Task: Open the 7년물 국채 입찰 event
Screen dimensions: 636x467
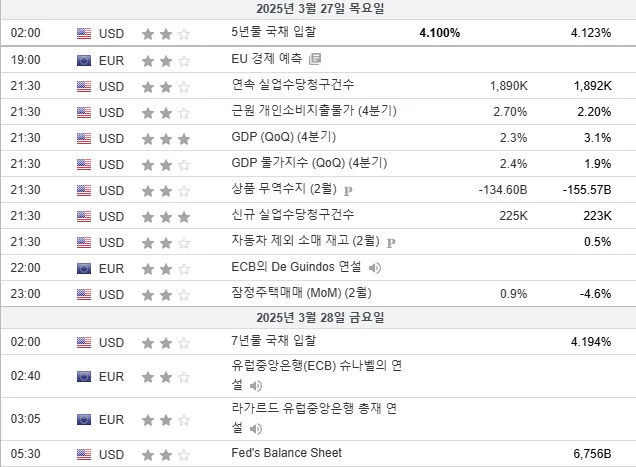Action: pos(273,340)
